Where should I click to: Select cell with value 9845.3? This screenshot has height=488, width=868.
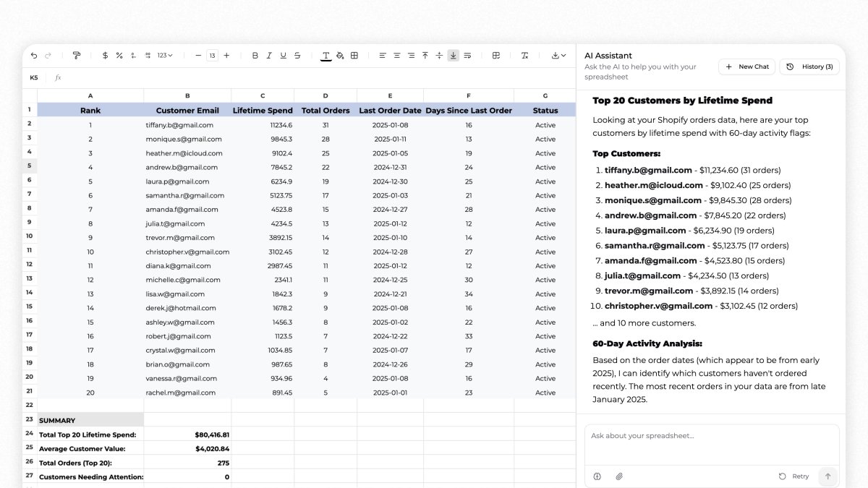263,139
